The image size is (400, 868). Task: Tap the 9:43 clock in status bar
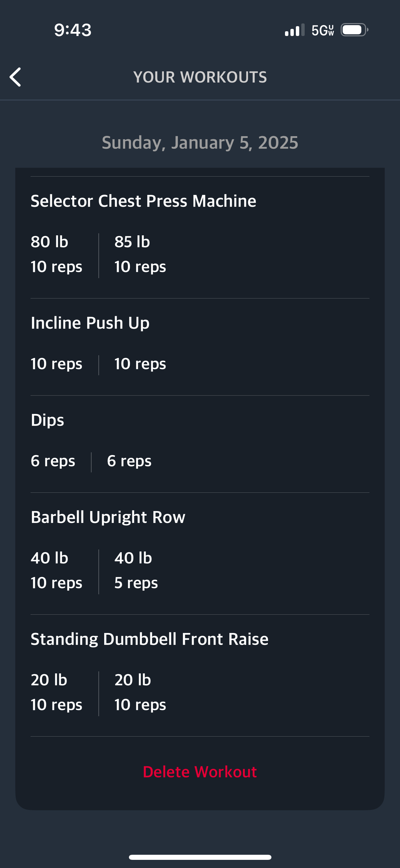pyautogui.click(x=73, y=30)
